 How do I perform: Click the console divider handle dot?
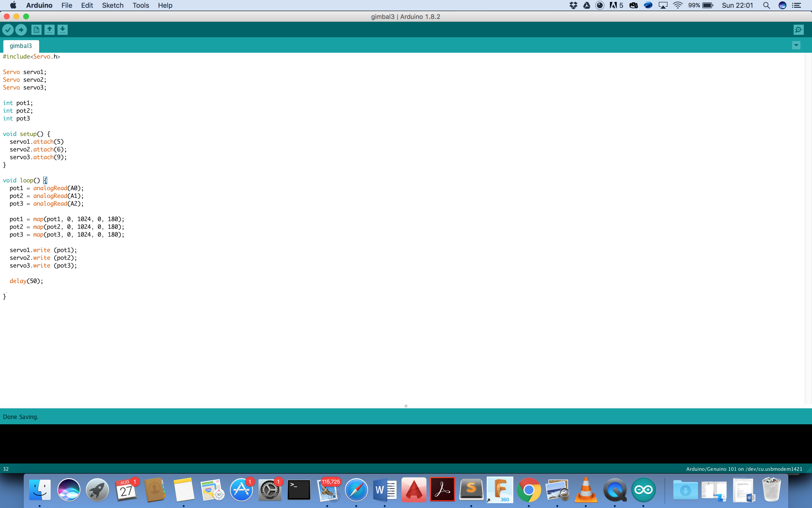pos(406,406)
